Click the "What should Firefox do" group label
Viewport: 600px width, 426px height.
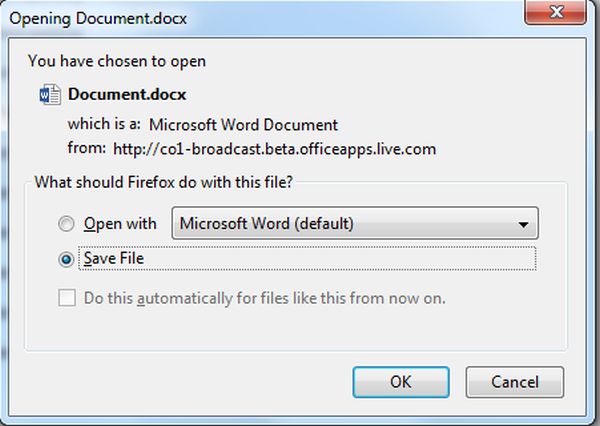tap(170, 182)
